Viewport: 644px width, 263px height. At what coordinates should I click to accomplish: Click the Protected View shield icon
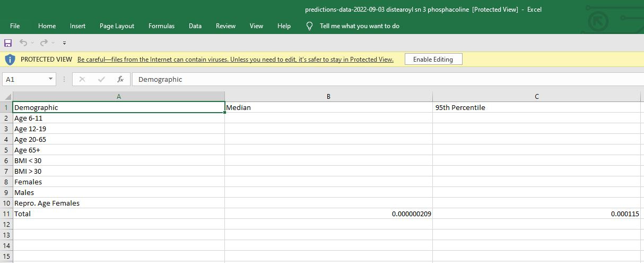tap(10, 59)
